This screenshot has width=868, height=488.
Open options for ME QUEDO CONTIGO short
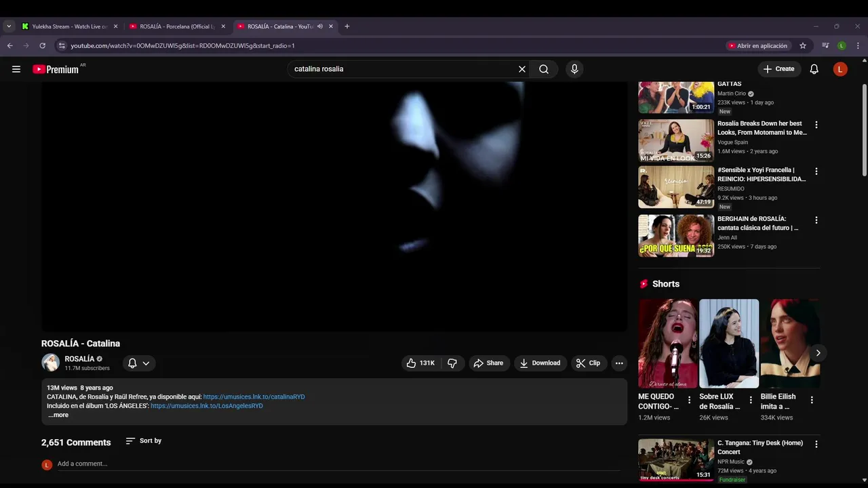coord(690,400)
